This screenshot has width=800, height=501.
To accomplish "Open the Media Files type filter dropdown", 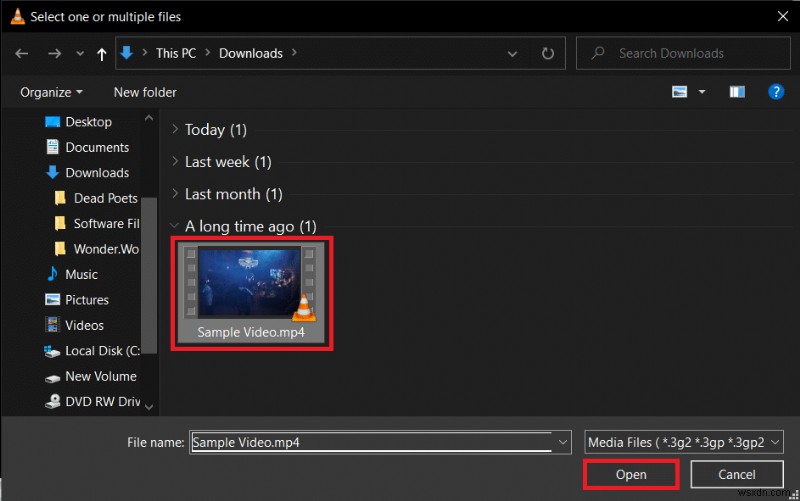I will (684, 442).
